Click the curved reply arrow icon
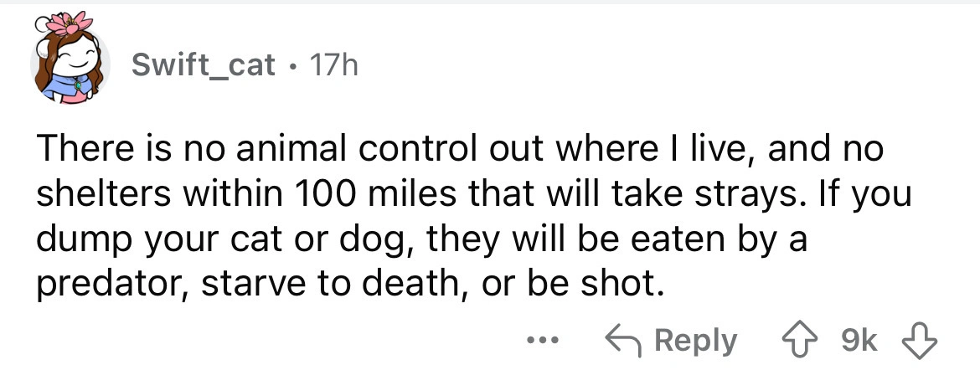Screen dimensions: 980x370 coord(622,341)
